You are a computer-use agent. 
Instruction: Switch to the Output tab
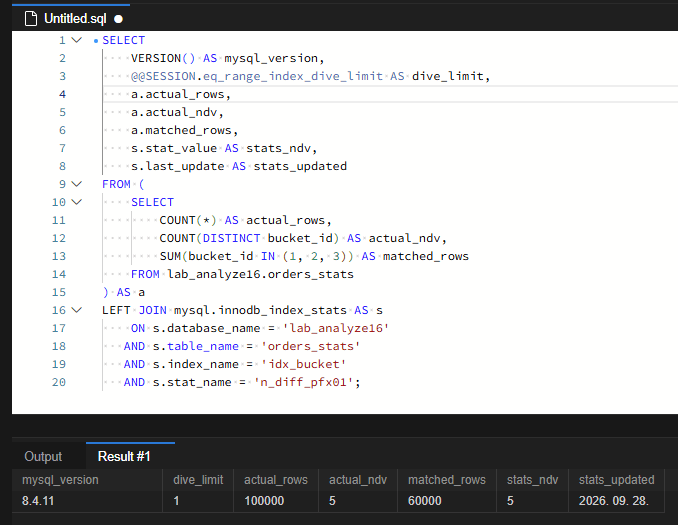pyautogui.click(x=43, y=456)
